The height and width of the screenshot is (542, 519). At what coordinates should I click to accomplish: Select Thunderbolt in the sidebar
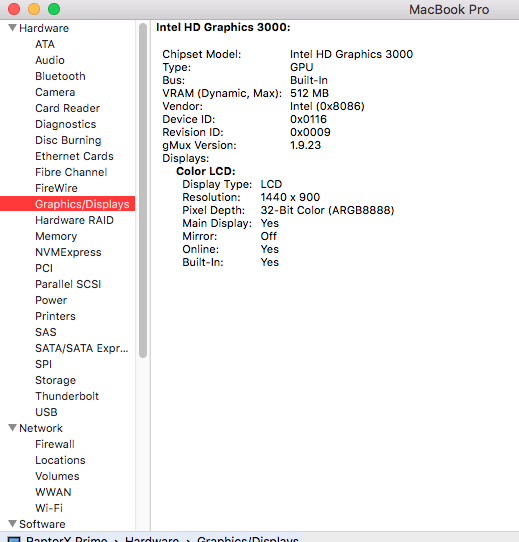point(67,396)
